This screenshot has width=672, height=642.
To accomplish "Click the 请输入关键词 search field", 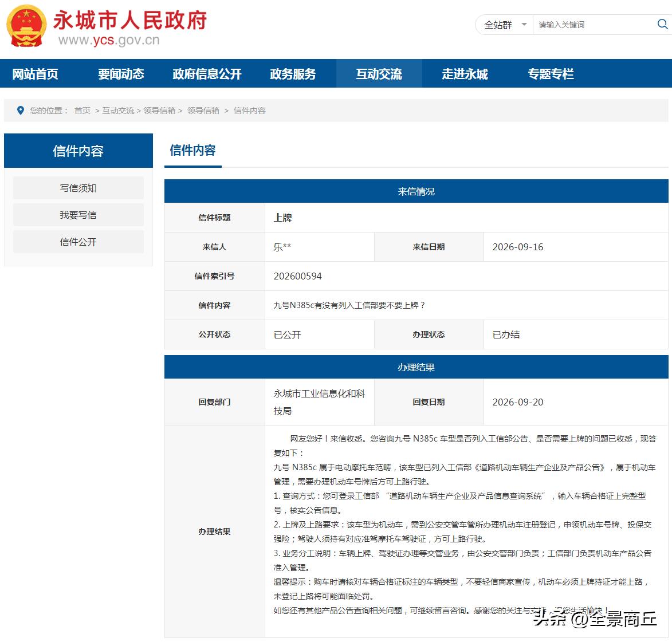I will pos(595,25).
